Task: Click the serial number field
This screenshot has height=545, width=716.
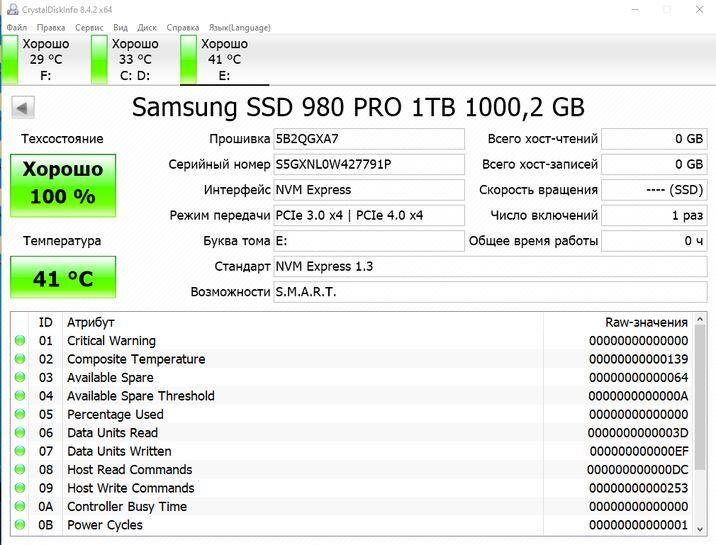Action: (369, 164)
